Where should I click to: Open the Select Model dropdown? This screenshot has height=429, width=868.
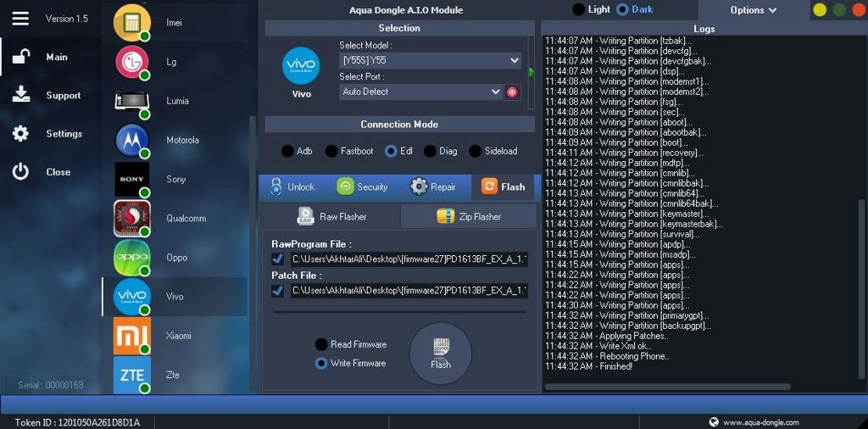tap(430, 60)
